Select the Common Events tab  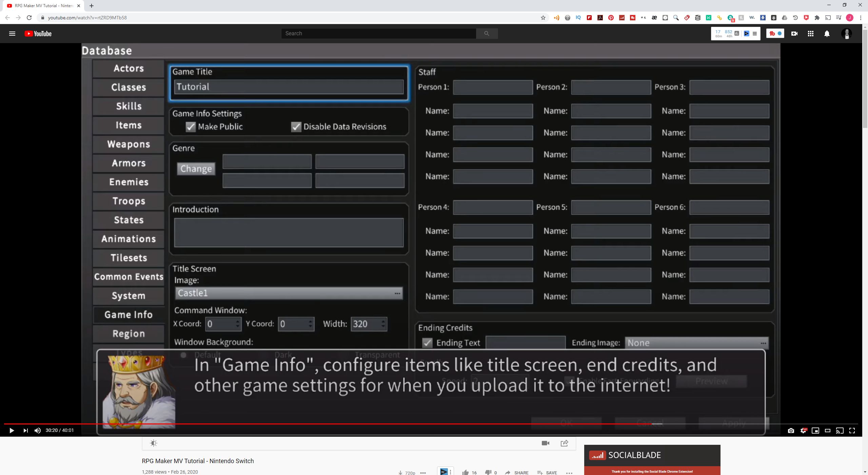(129, 277)
